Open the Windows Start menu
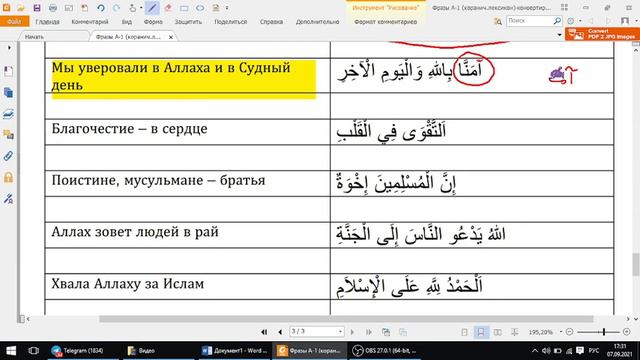 (x=11, y=351)
